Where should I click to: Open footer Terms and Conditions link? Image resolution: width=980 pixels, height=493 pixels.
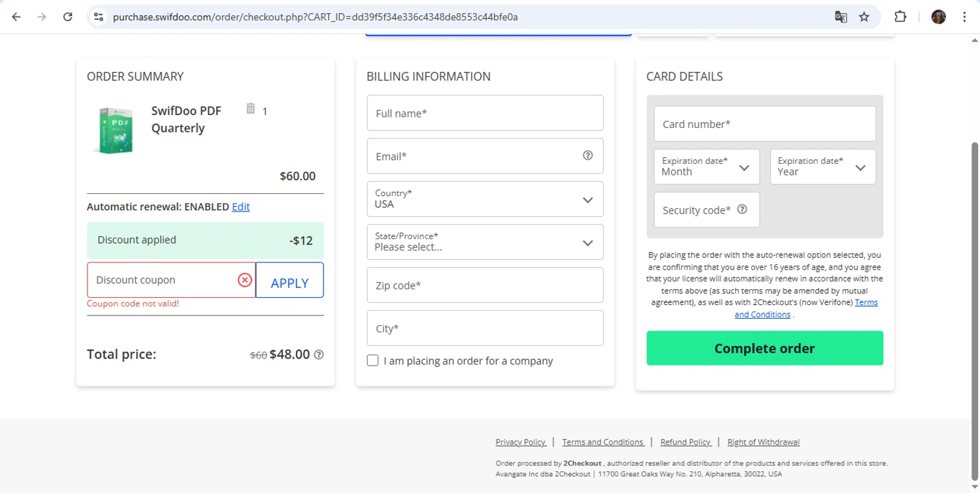point(603,442)
